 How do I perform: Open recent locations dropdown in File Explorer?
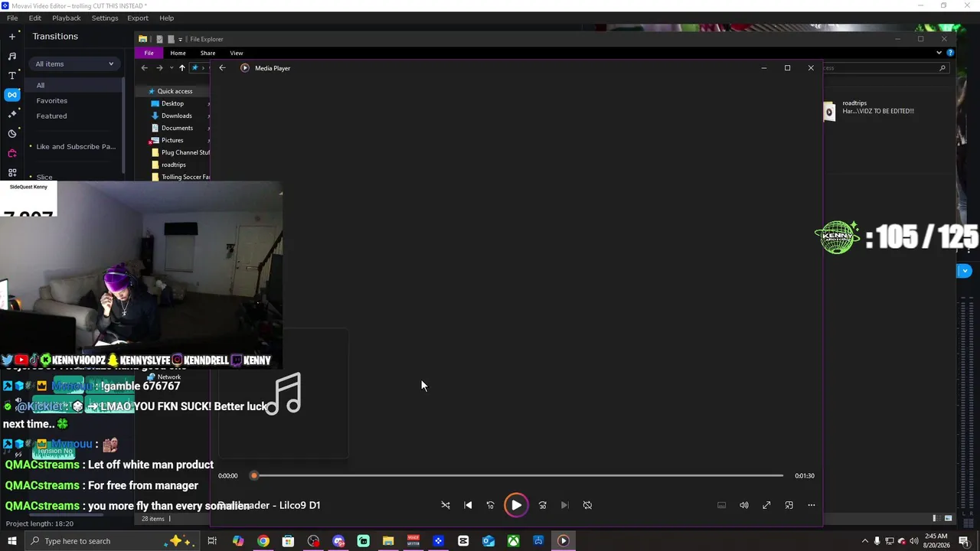(x=171, y=68)
